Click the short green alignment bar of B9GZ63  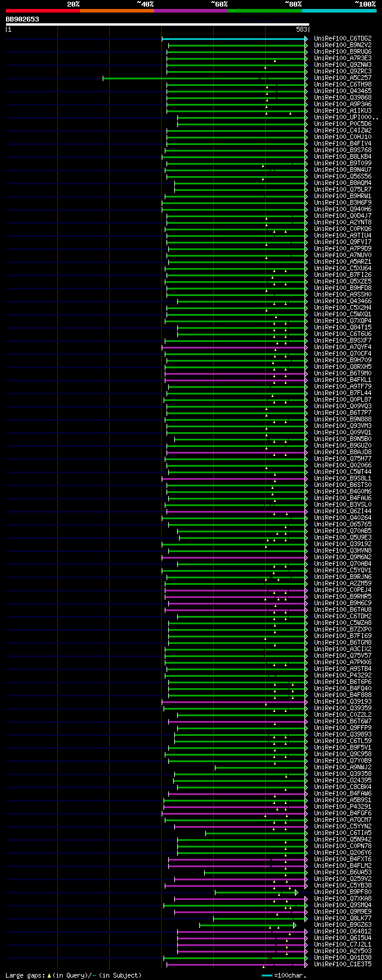(248, 925)
